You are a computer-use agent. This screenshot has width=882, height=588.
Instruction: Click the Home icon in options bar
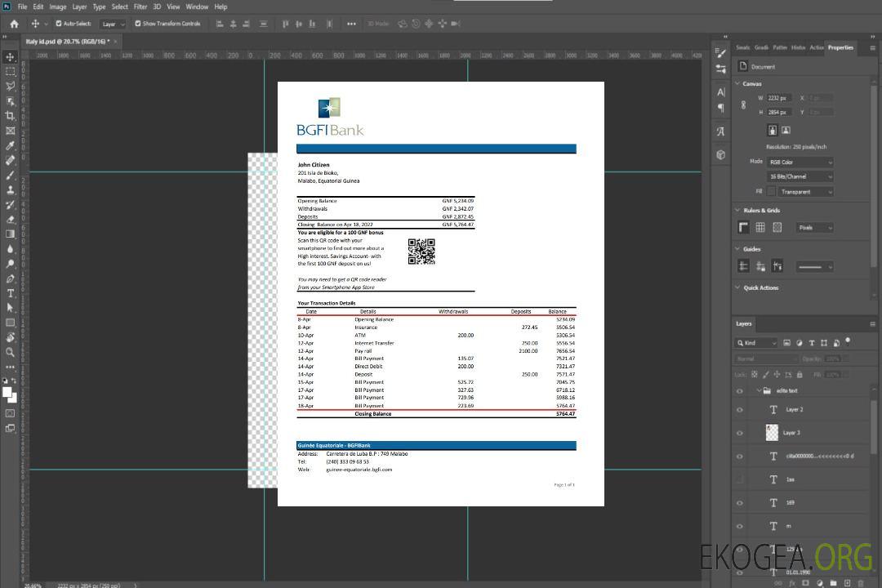pos(14,24)
